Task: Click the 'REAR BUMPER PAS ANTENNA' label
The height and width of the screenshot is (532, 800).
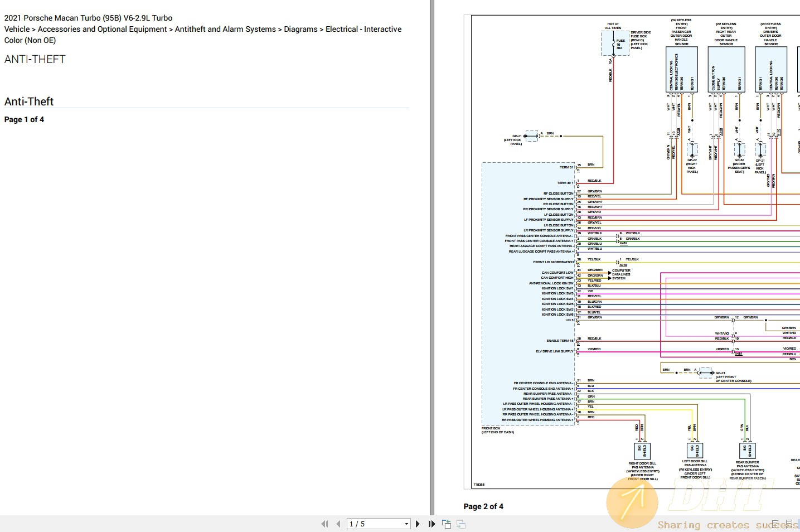Action: coord(748,470)
